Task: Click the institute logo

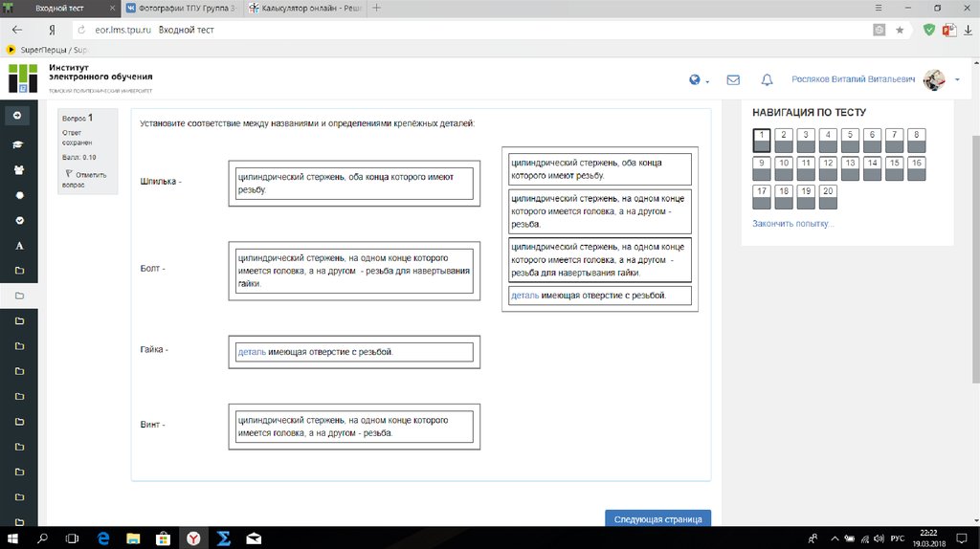Action: (23, 78)
